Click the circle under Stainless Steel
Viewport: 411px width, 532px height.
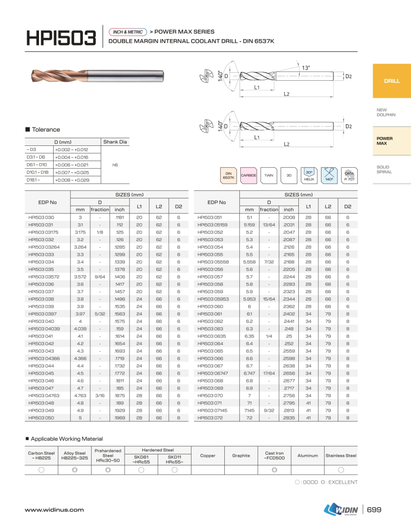(x=341, y=470)
